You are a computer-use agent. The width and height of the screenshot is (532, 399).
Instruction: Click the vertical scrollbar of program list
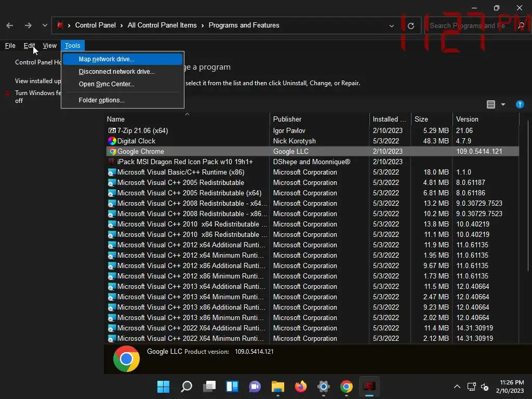[528, 195]
